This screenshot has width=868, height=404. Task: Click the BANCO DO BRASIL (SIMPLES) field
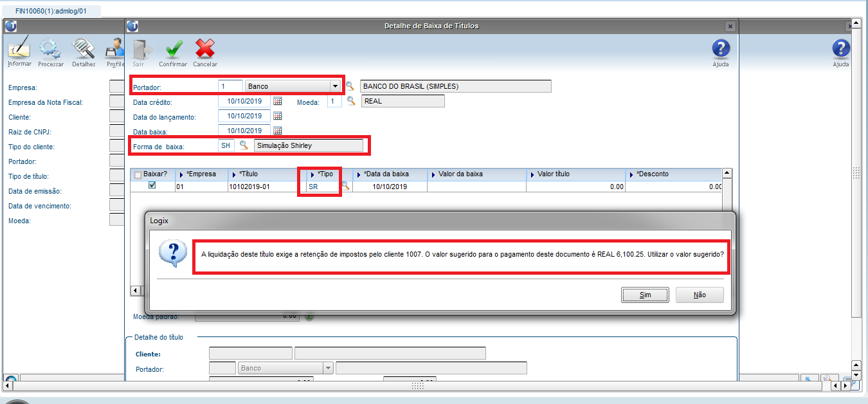[456, 86]
